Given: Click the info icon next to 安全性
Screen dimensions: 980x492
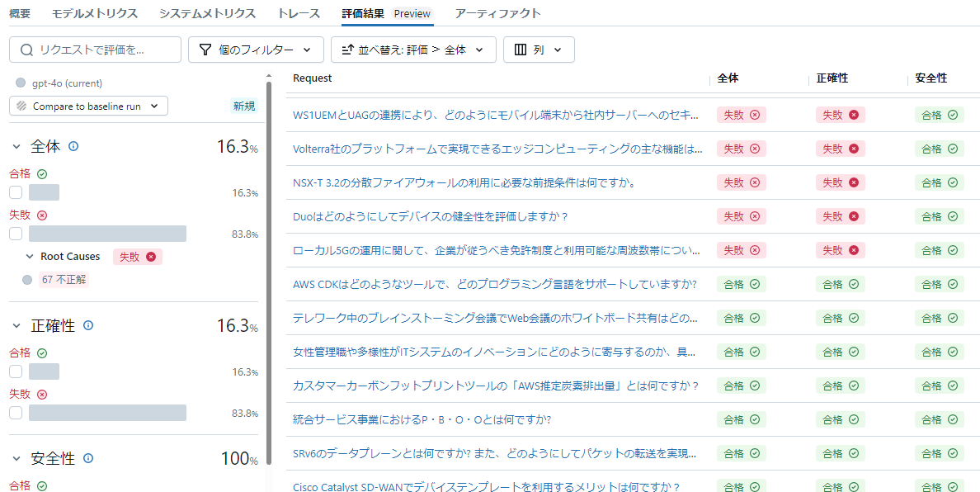Looking at the screenshot, I should tap(88, 458).
